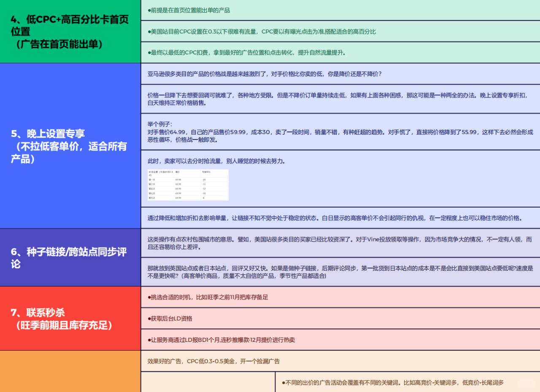Click the row '●挑选合适的时机，比如旺季之前11月'
540x392 pixels.
coord(340,297)
